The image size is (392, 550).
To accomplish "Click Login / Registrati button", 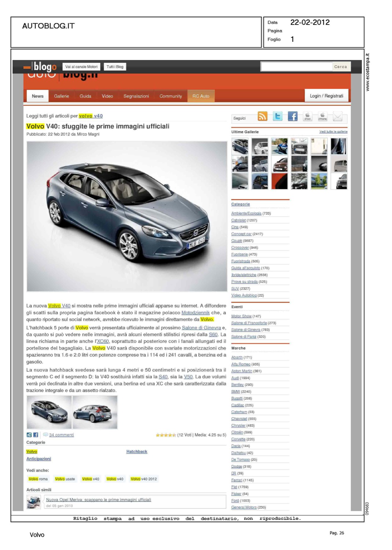I will pyautogui.click(x=326, y=96).
